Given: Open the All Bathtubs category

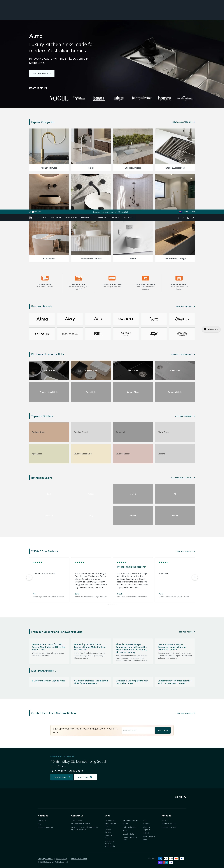Looking at the screenshot, I should coord(49,242).
